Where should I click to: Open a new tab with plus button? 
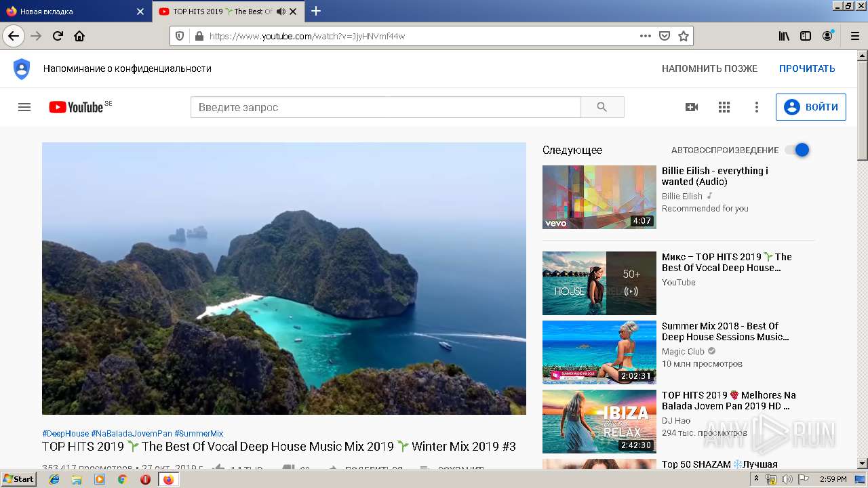click(316, 11)
